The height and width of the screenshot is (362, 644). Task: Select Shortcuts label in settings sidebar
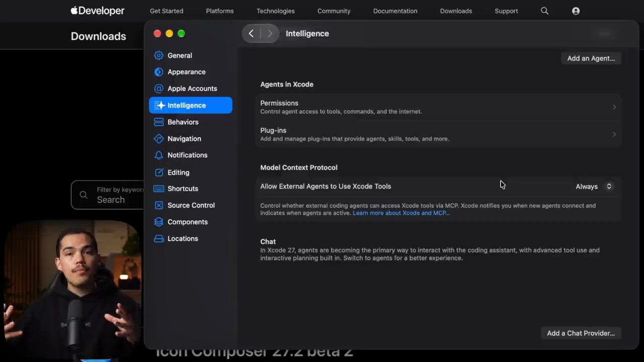(183, 189)
